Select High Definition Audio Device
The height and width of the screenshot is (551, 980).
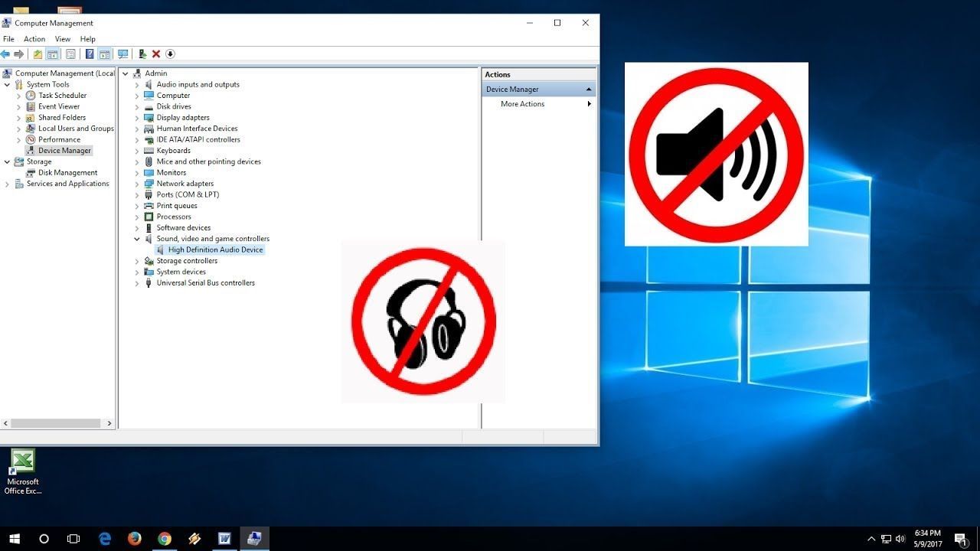tap(215, 250)
